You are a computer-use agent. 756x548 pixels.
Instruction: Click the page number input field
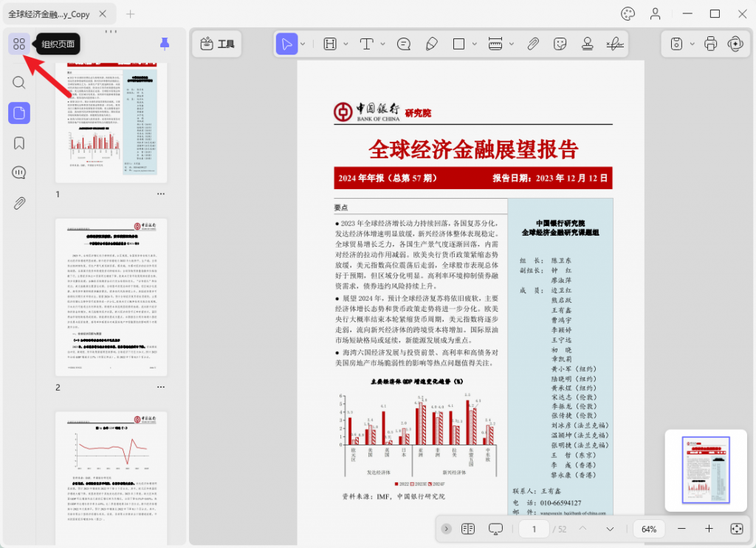534,529
